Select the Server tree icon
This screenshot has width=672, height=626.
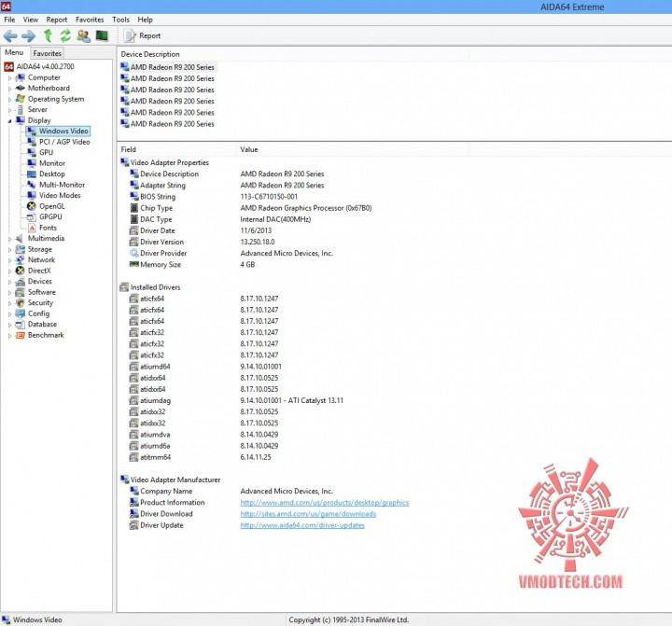21,110
